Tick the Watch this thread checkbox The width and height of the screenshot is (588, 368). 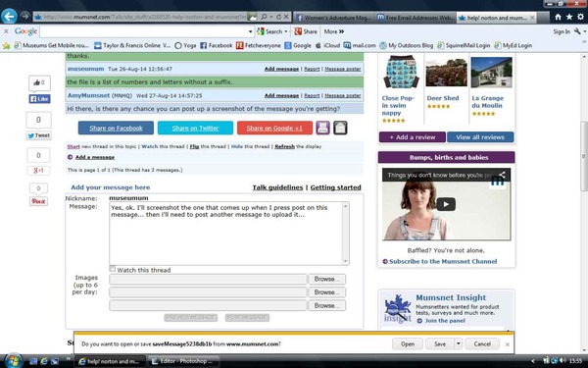point(113,269)
